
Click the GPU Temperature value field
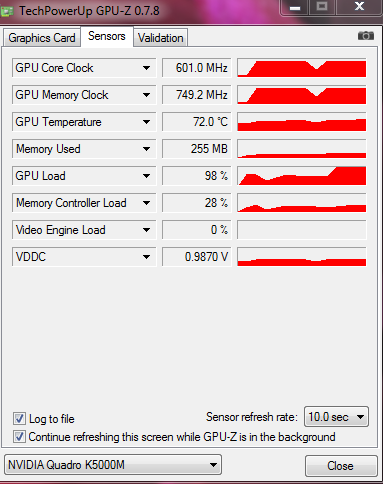197,122
